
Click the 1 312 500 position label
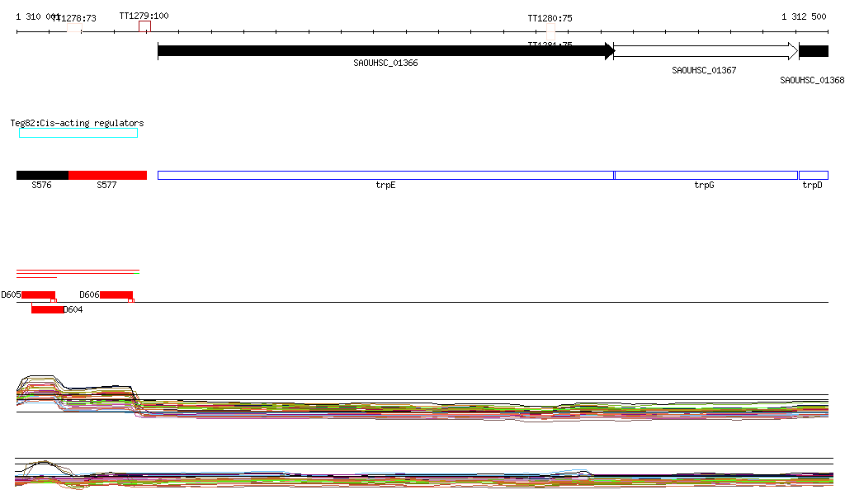pos(804,16)
